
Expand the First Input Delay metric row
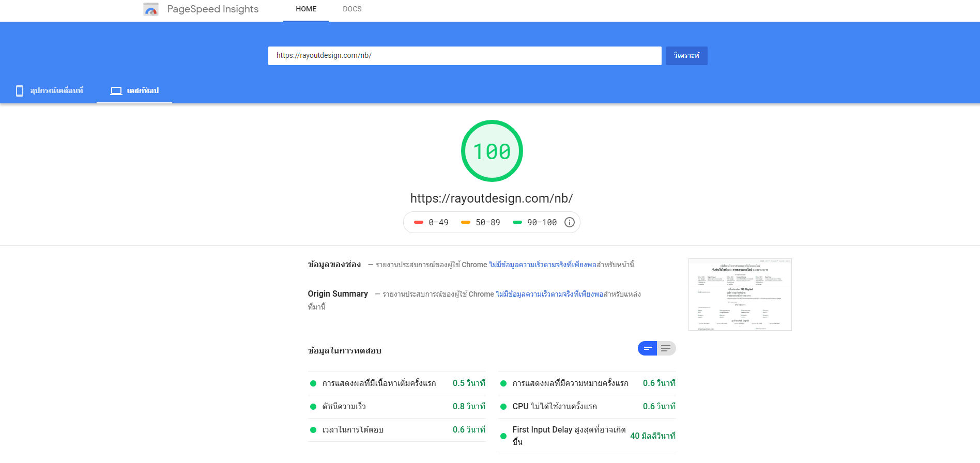pos(587,436)
